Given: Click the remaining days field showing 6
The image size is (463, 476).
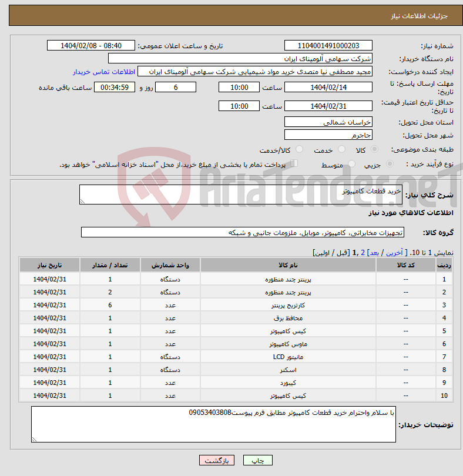Looking at the screenshot, I should tap(176, 88).
